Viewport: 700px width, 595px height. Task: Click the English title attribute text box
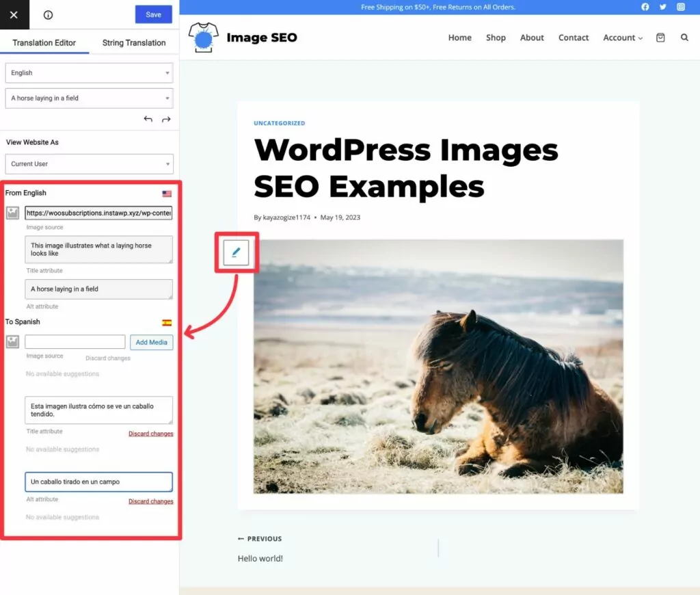click(98, 249)
